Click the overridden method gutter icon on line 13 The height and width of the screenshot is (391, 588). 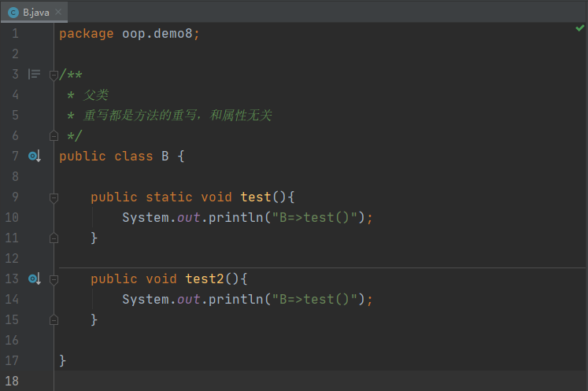click(35, 278)
